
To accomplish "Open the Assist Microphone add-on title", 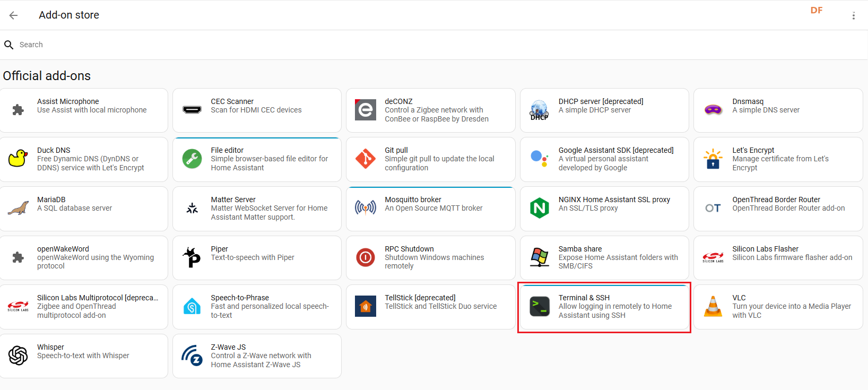I will tap(68, 101).
